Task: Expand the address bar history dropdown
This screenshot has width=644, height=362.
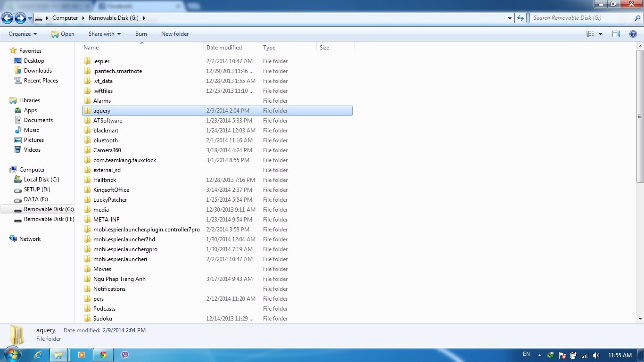Action: [x=510, y=18]
